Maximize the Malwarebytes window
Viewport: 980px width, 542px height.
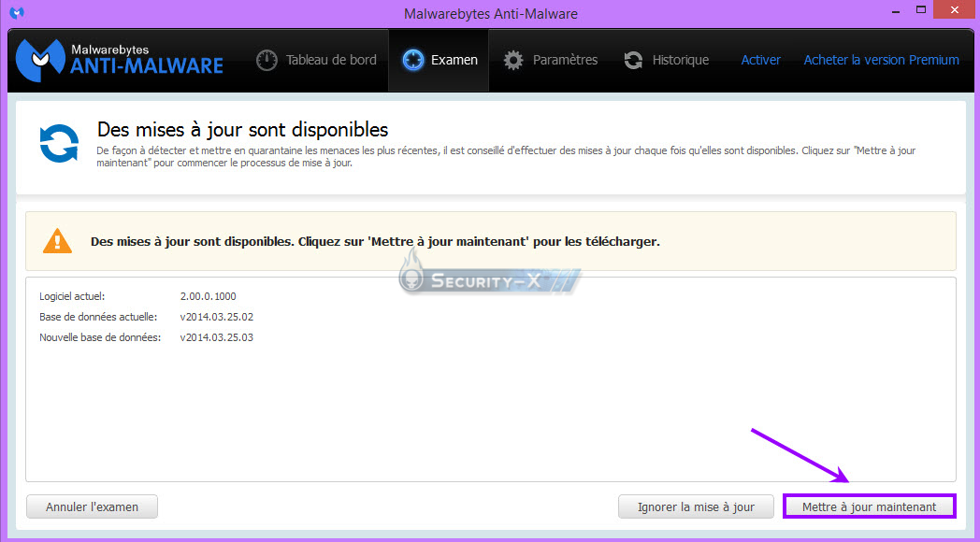pos(921,10)
